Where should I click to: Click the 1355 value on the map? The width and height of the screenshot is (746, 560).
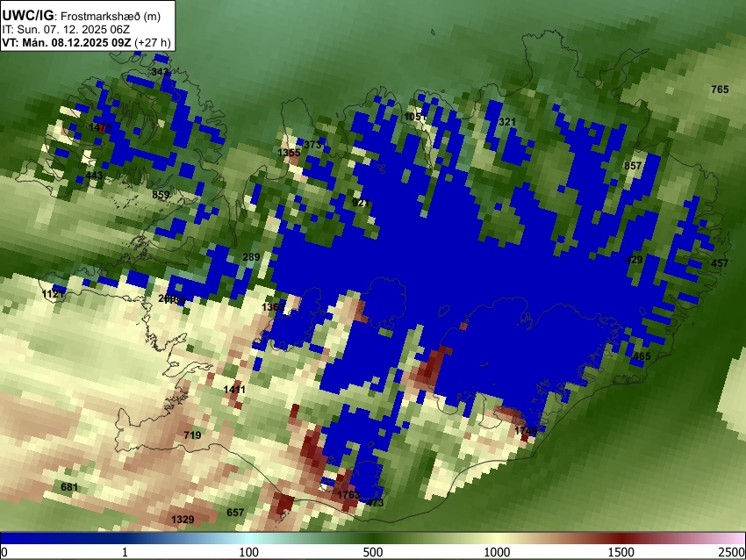tap(290, 152)
